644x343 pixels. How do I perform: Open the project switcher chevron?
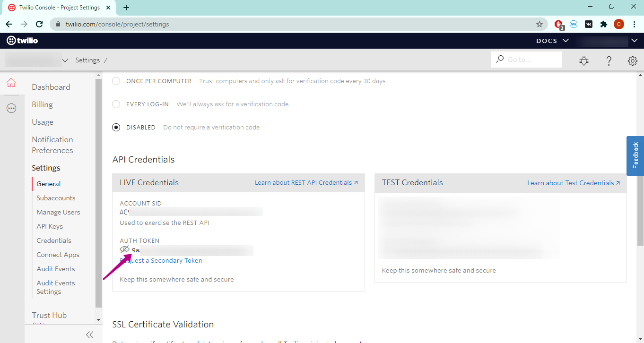pos(65,60)
